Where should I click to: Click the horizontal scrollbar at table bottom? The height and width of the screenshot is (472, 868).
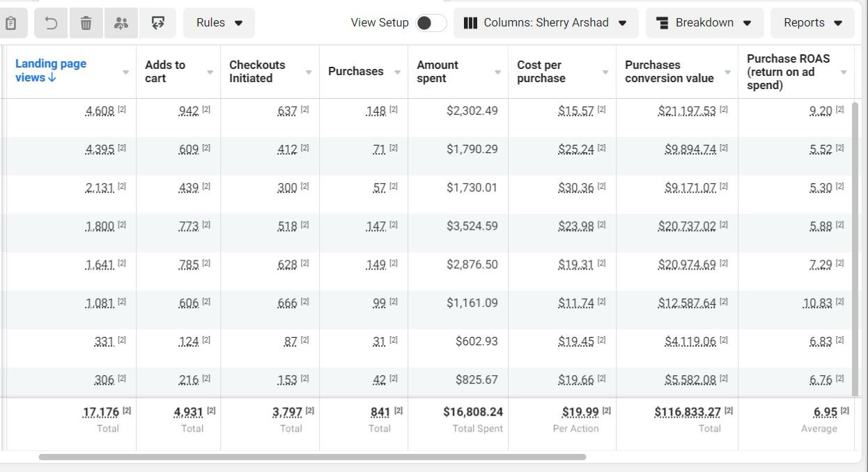click(312, 457)
